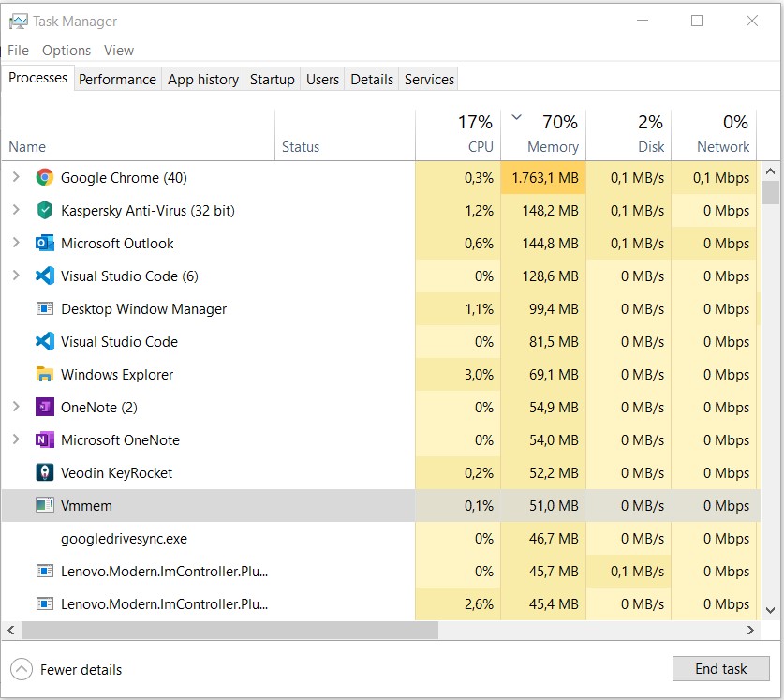
Task: Click the horizontal scrollbar right arrow
Action: coord(750,631)
